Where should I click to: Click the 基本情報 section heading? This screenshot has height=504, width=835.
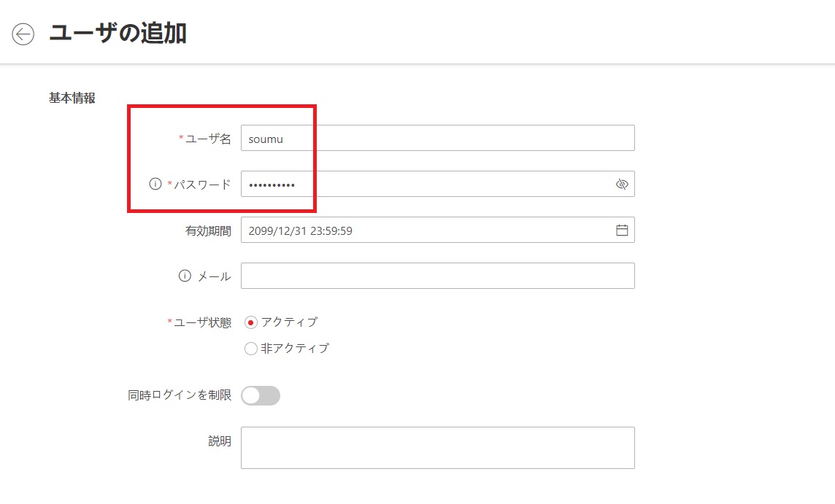tap(72, 98)
